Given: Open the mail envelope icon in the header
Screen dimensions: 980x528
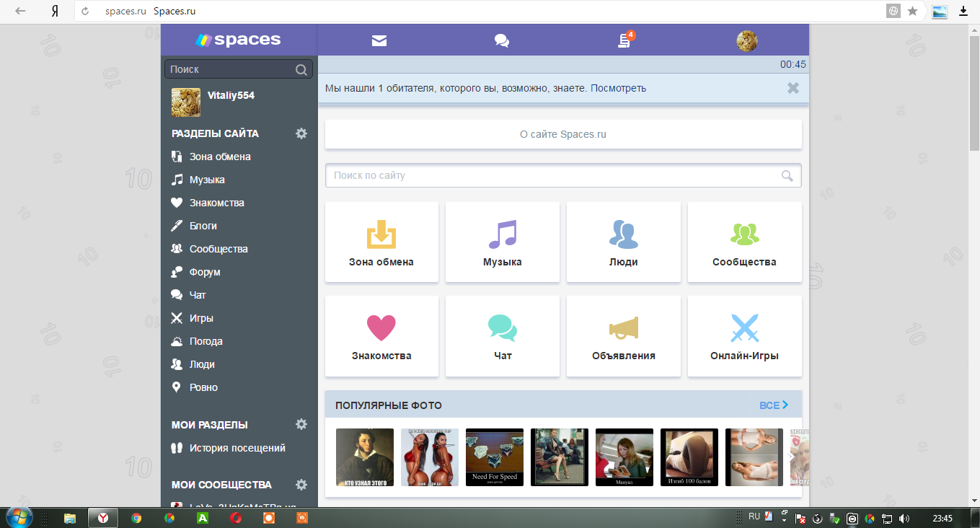Looking at the screenshot, I should pos(379,40).
